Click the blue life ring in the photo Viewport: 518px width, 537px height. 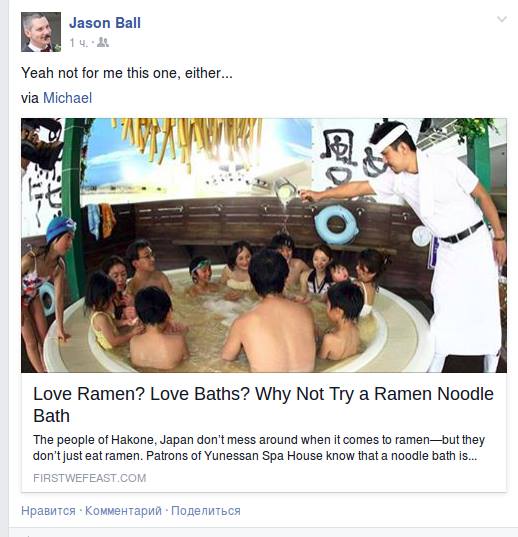[x=337, y=224]
